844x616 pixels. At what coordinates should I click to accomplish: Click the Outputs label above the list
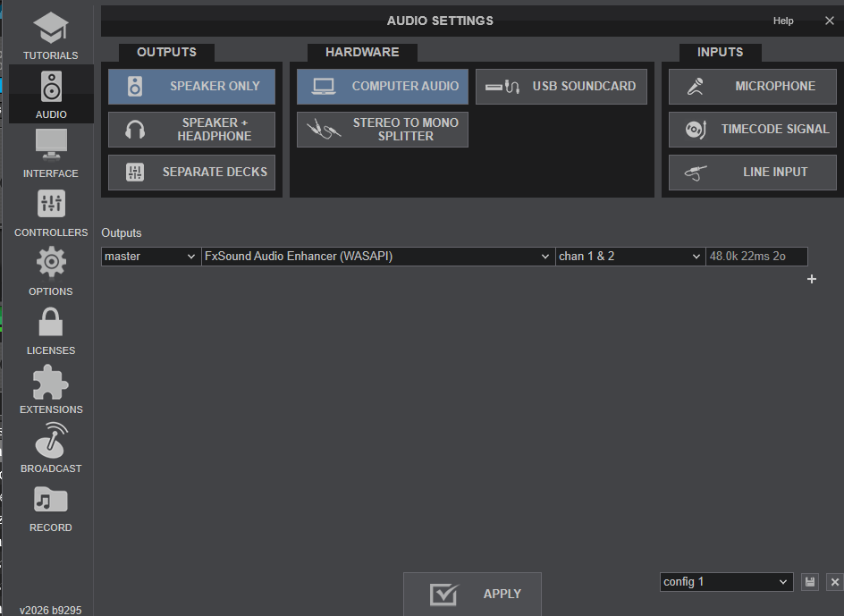(121, 233)
